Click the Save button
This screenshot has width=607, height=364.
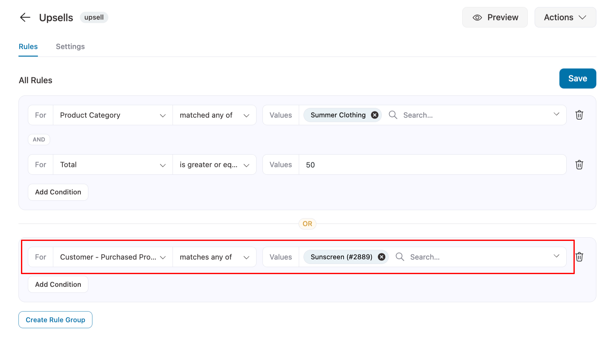point(578,79)
